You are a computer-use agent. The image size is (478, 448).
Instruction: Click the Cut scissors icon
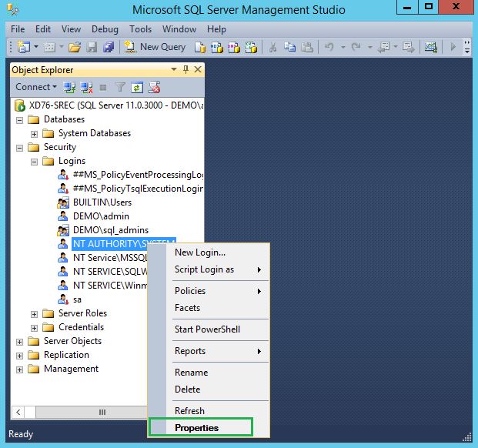[x=272, y=47]
